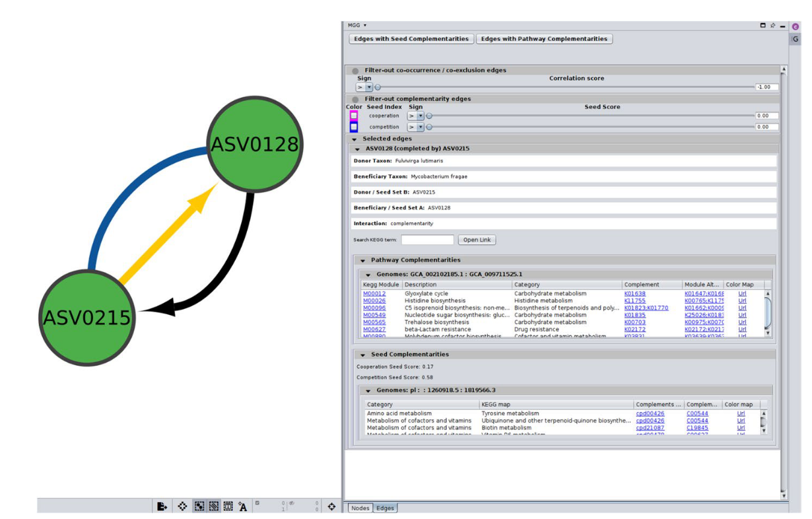Click the blue competition color box
The image size is (812, 519).
(x=354, y=127)
